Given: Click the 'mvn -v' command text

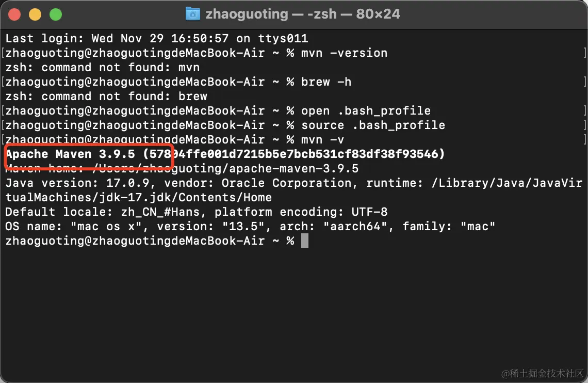Looking at the screenshot, I should click(x=322, y=140).
